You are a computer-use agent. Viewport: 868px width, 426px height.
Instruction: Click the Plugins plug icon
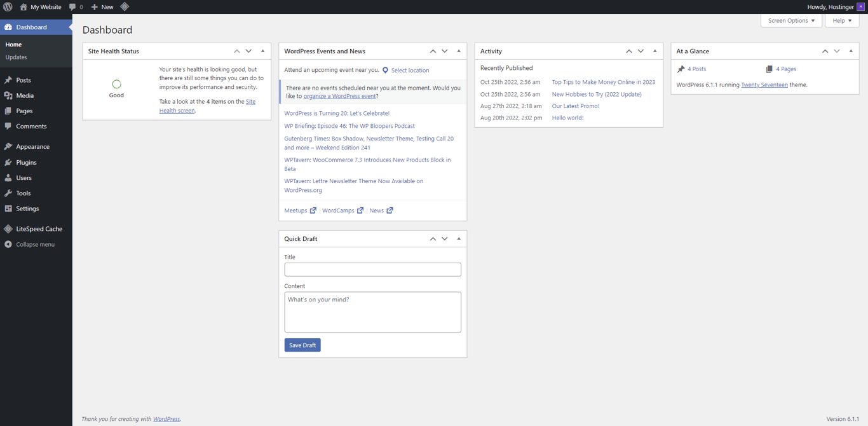click(8, 162)
